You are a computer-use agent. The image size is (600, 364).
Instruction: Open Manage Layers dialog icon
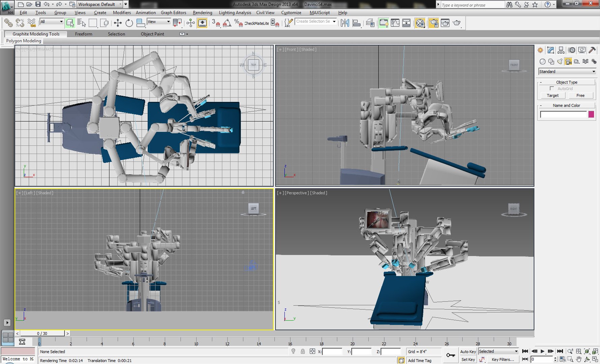pos(370,23)
